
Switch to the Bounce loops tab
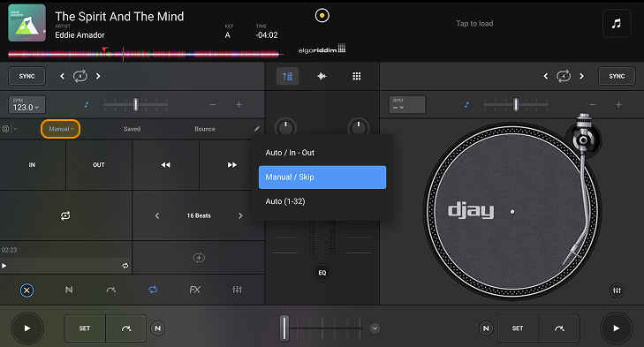pyautogui.click(x=205, y=129)
